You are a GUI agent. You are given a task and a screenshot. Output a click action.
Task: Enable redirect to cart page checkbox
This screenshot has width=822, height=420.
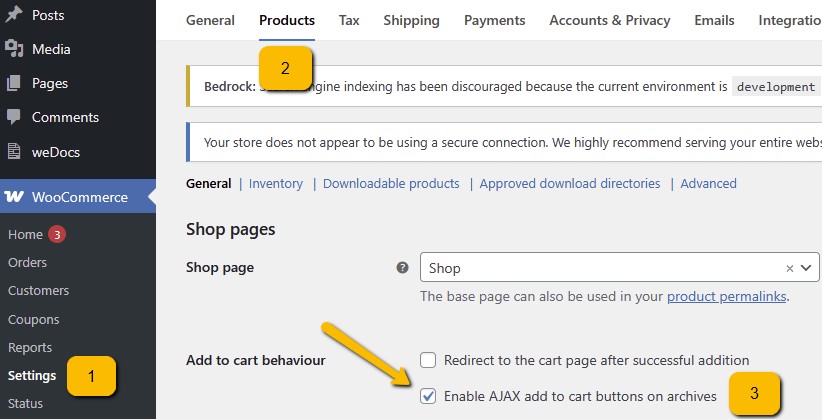click(428, 360)
